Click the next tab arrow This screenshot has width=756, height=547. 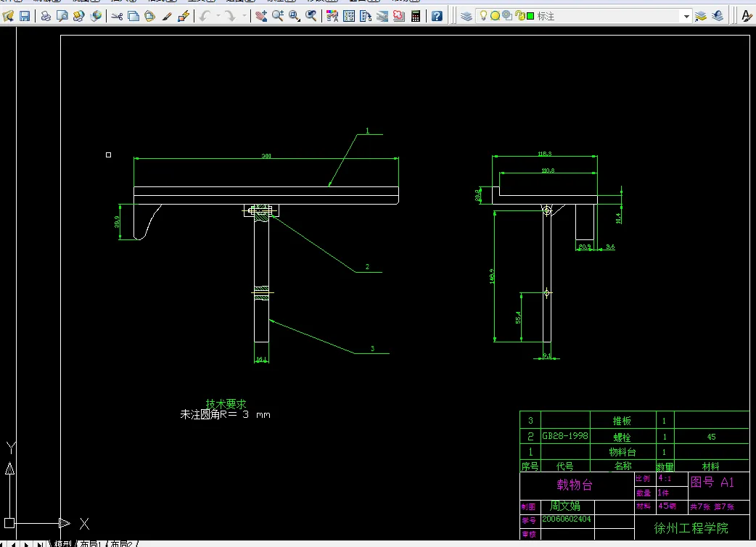[27, 544]
